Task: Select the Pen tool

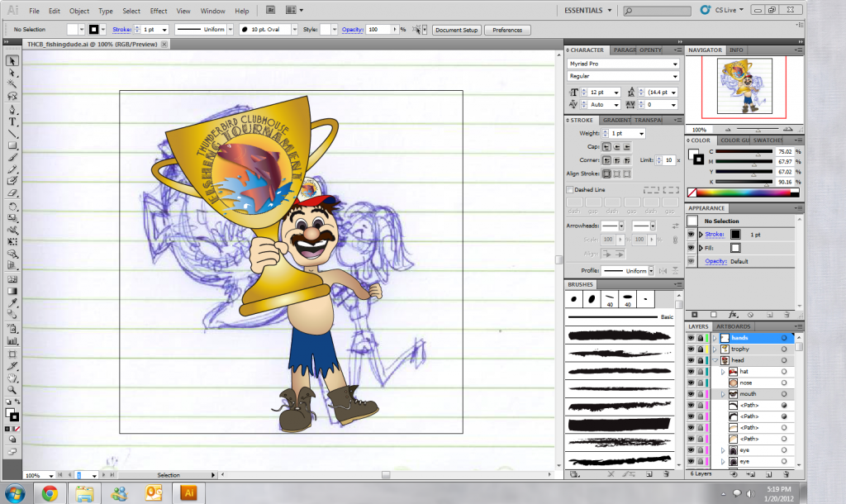Action: click(12, 110)
